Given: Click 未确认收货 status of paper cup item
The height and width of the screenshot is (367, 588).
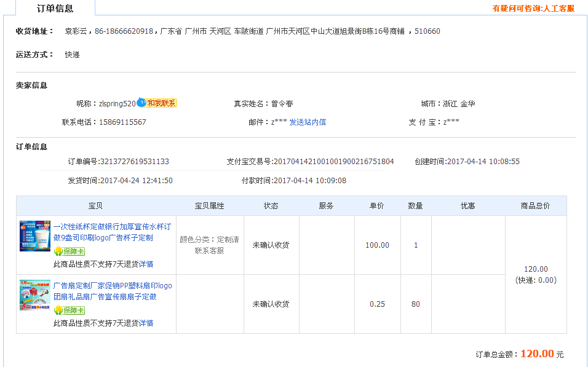Looking at the screenshot, I should [271, 245].
